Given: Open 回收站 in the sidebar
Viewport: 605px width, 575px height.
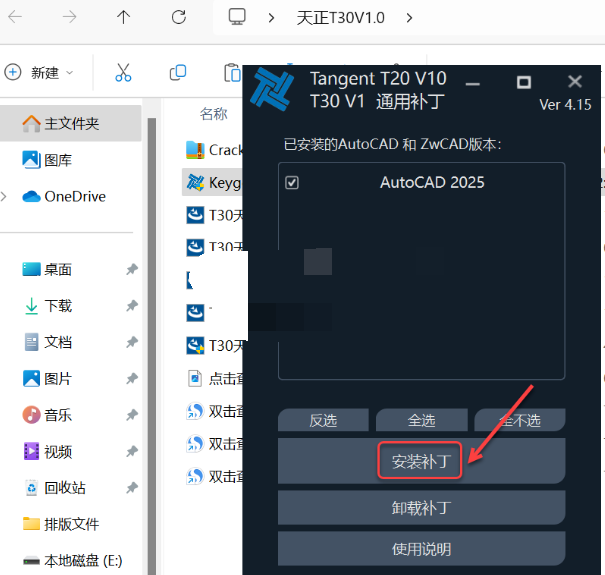Looking at the screenshot, I should [54, 488].
